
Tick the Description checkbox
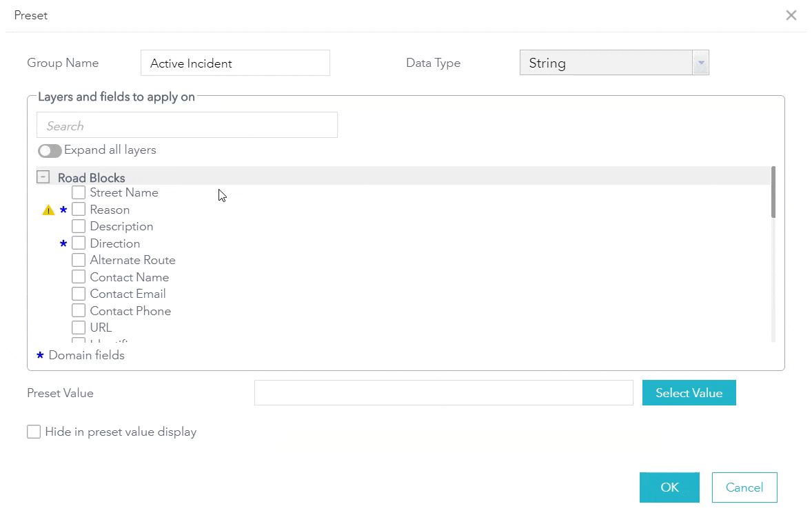click(x=79, y=226)
